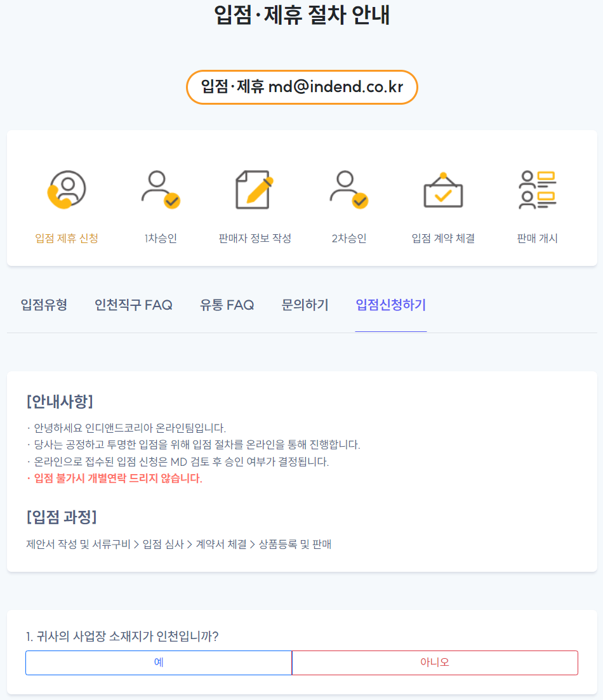This screenshot has width=603, height=700.
Task: Click the 입점 제휴 신청 phone icon
Action: click(x=67, y=189)
